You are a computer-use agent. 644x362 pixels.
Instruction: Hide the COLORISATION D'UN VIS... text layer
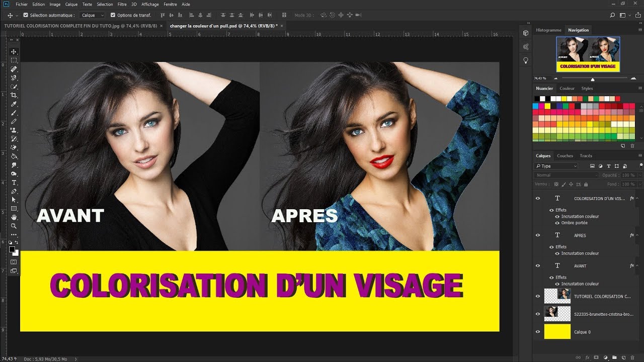click(538, 199)
